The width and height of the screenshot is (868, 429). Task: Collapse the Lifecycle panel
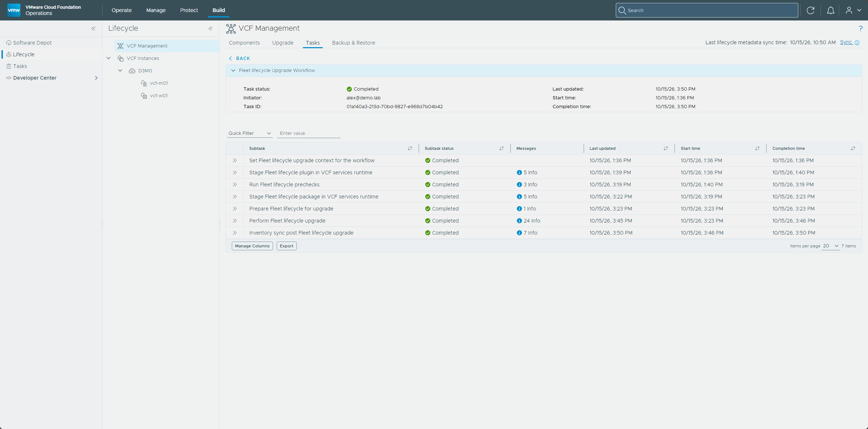point(211,29)
